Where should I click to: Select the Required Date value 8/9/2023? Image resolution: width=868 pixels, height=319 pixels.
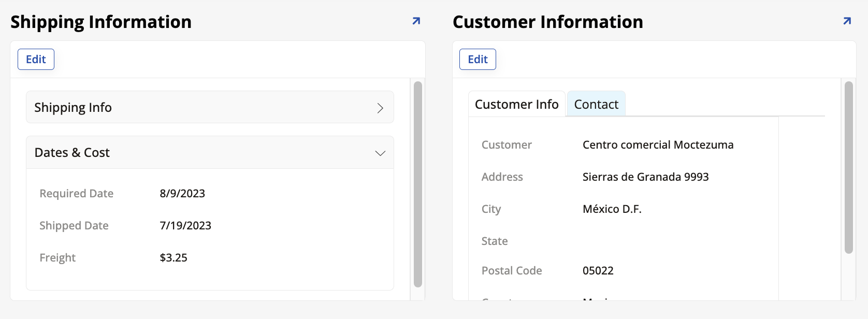182,194
